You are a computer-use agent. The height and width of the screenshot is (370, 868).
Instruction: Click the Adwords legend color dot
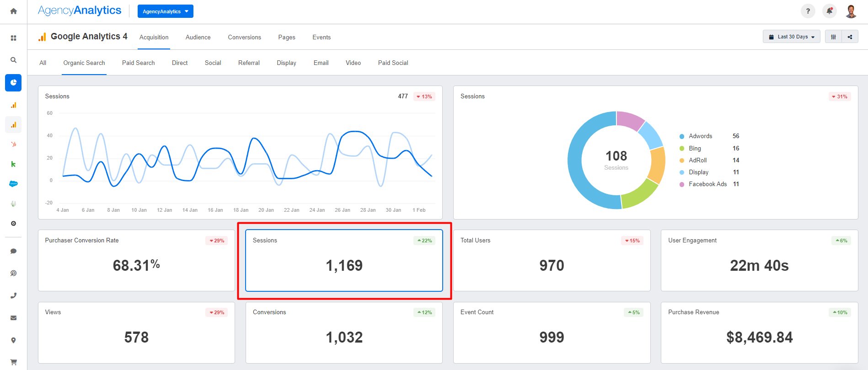[681, 136]
